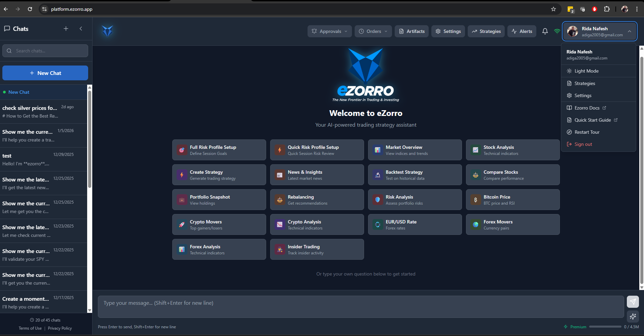Sign out of the account
Image resolution: width=644 pixels, height=336 pixels.
pyautogui.click(x=599, y=144)
